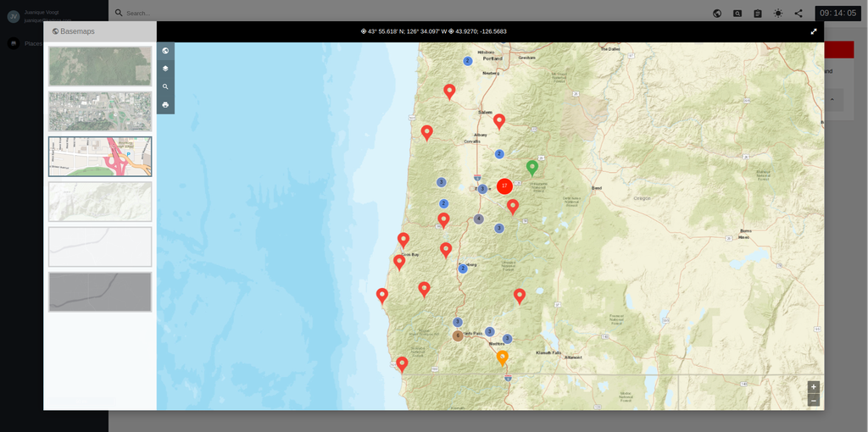The width and height of the screenshot is (868, 432).
Task: Click the Bend city label on map
Action: (596, 188)
